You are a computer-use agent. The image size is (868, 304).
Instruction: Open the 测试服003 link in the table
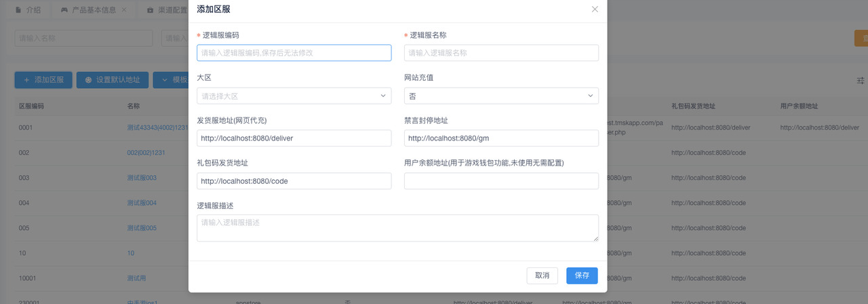coord(142,178)
